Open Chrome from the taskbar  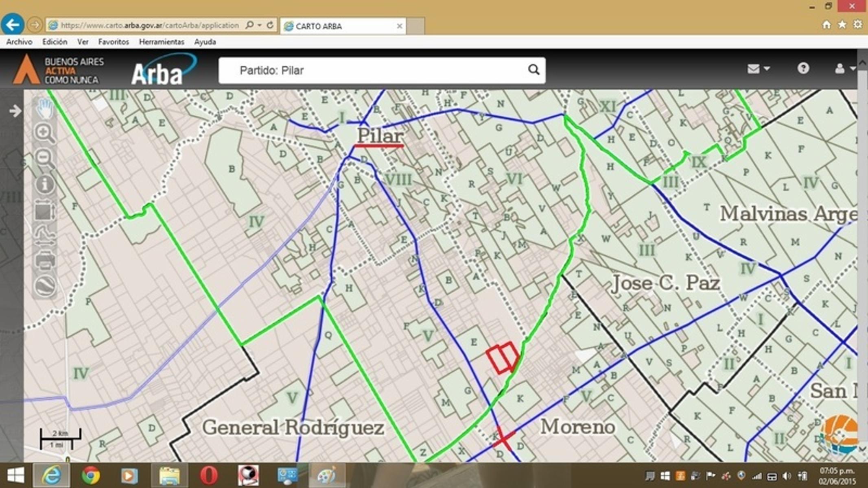[90, 475]
